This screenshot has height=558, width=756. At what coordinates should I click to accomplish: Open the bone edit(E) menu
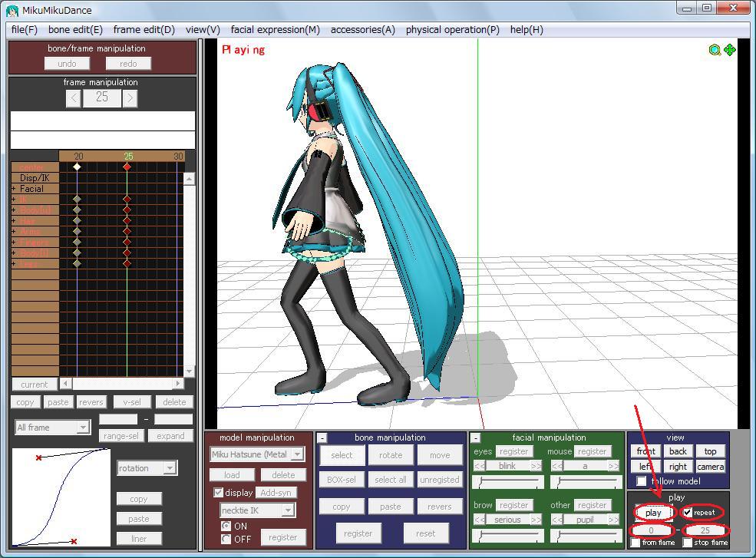pyautogui.click(x=75, y=29)
